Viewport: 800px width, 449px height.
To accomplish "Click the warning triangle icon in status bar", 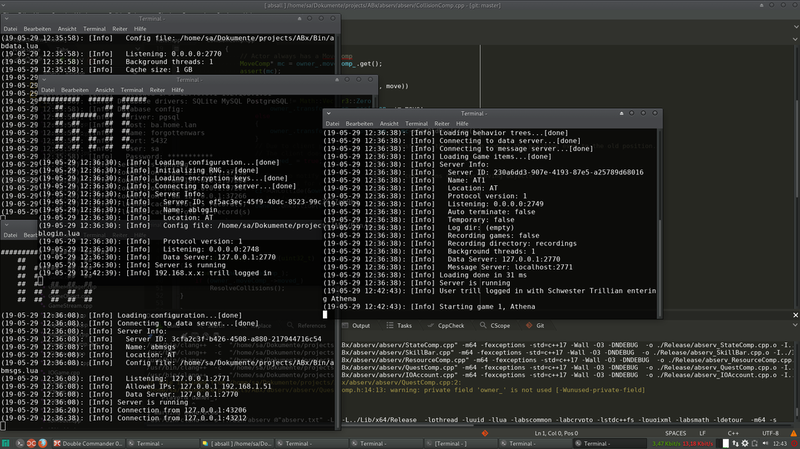I will pyautogui.click(x=793, y=433).
